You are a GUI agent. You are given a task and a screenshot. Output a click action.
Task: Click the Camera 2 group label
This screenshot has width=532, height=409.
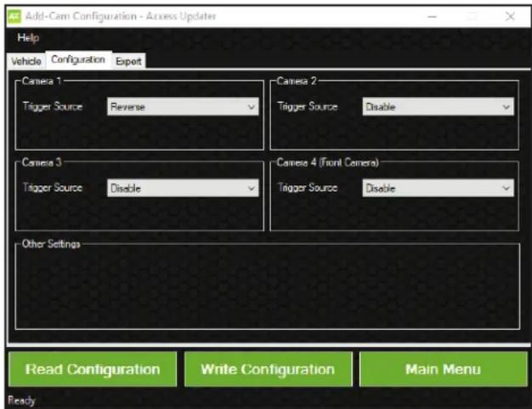pos(297,81)
